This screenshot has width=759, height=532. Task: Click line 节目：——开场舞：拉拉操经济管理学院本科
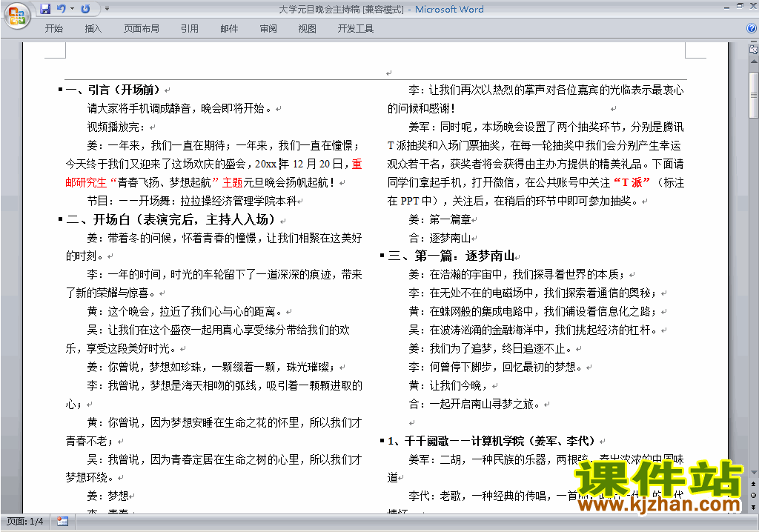tap(192, 200)
